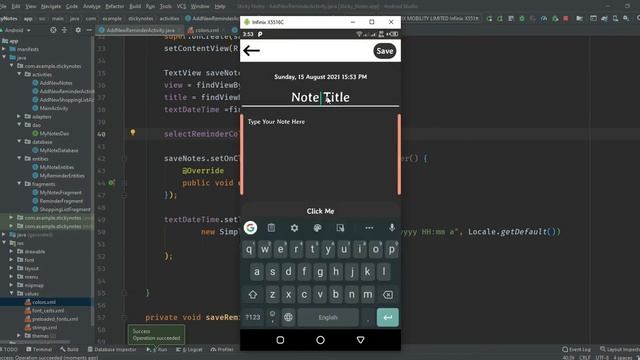640x360 pixels.
Task: Expand the adapters package
Action: 19,116
